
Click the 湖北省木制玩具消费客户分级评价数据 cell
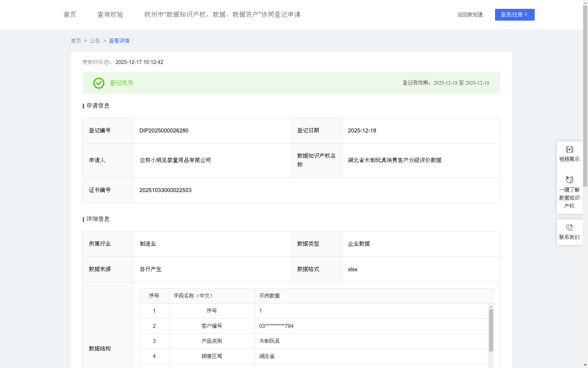421,160
